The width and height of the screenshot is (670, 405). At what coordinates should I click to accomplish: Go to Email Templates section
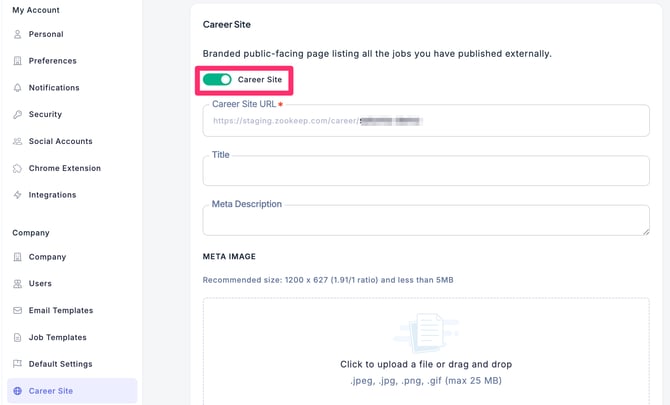(x=60, y=311)
